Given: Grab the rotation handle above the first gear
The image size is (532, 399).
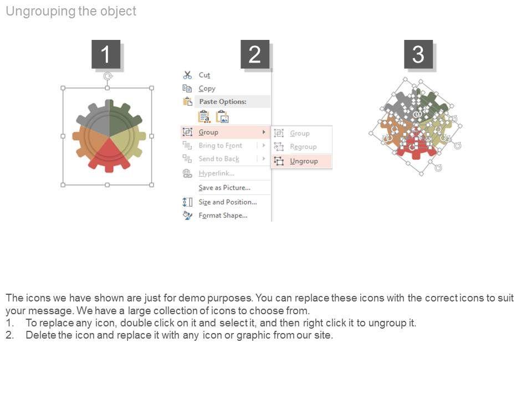Looking at the screenshot, I should pos(108,76).
